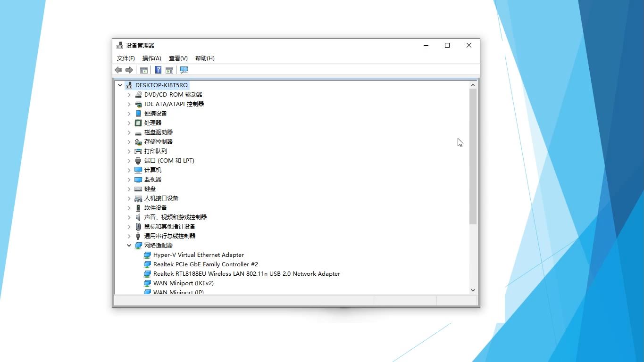This screenshot has height=362, width=644.
Task: Click the Back arrow toolbar icon
Action: point(118,70)
